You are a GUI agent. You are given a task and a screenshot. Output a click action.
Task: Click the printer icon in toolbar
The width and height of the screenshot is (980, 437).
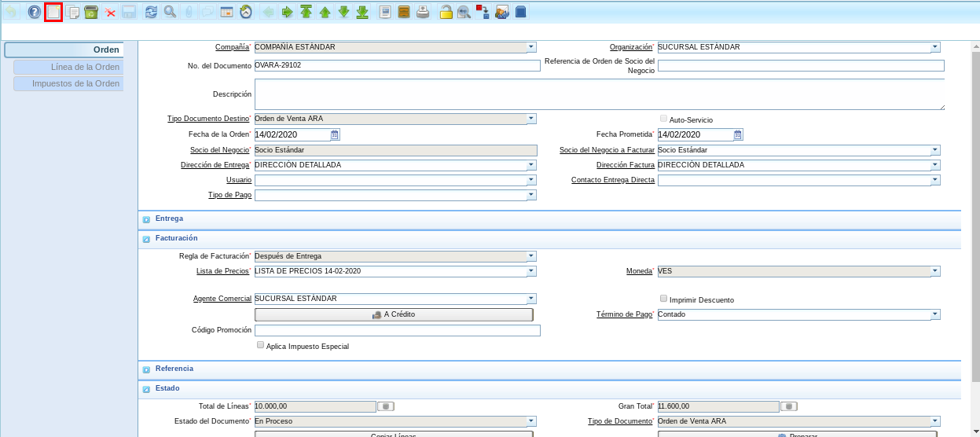click(x=423, y=12)
